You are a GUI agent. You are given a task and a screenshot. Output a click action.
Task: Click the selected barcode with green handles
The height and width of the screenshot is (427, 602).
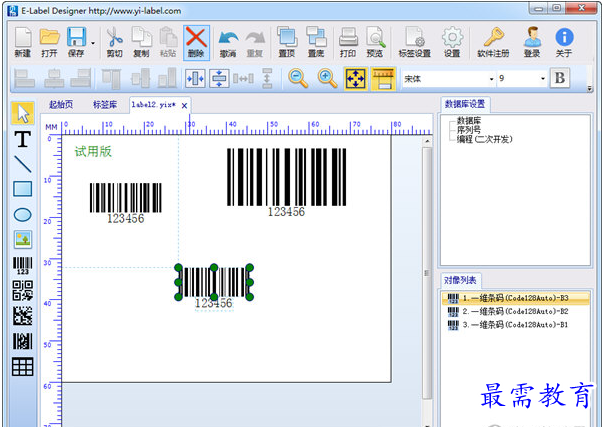click(214, 283)
